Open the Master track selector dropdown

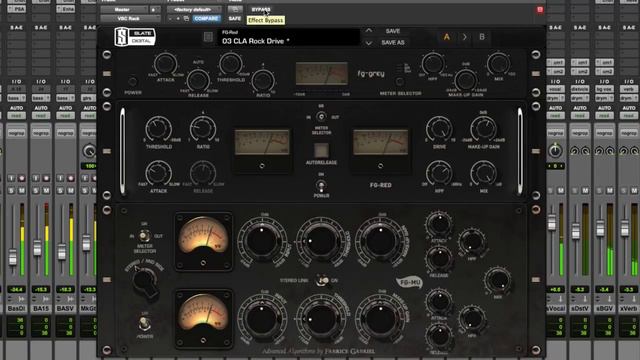click(125, 9)
